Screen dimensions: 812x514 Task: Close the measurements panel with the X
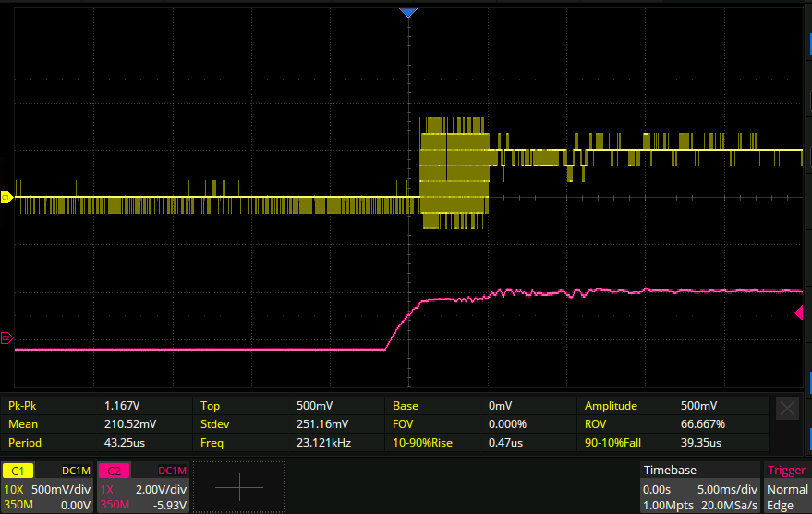[x=787, y=410]
